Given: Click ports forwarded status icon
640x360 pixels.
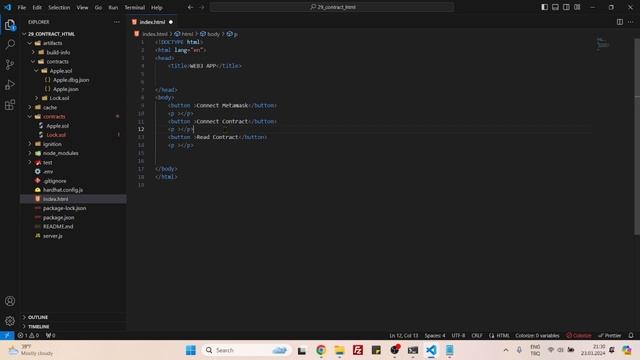Looking at the screenshot, I should point(51,336).
